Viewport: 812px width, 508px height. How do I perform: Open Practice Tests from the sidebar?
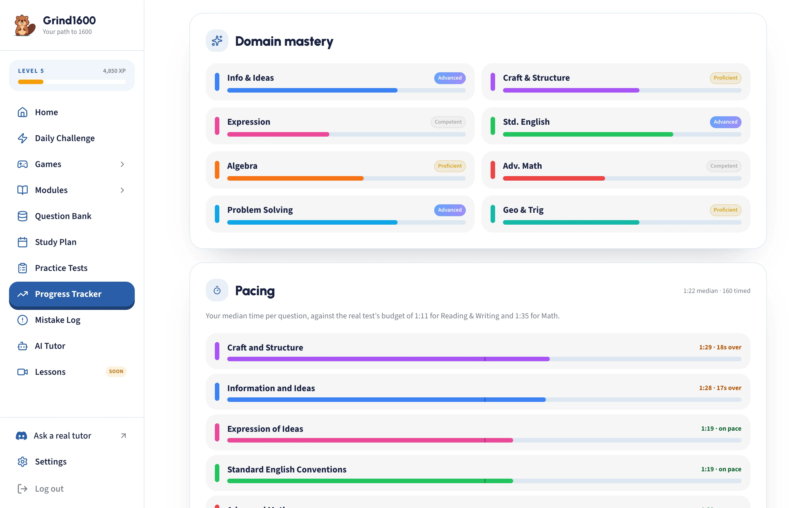pyautogui.click(x=72, y=268)
